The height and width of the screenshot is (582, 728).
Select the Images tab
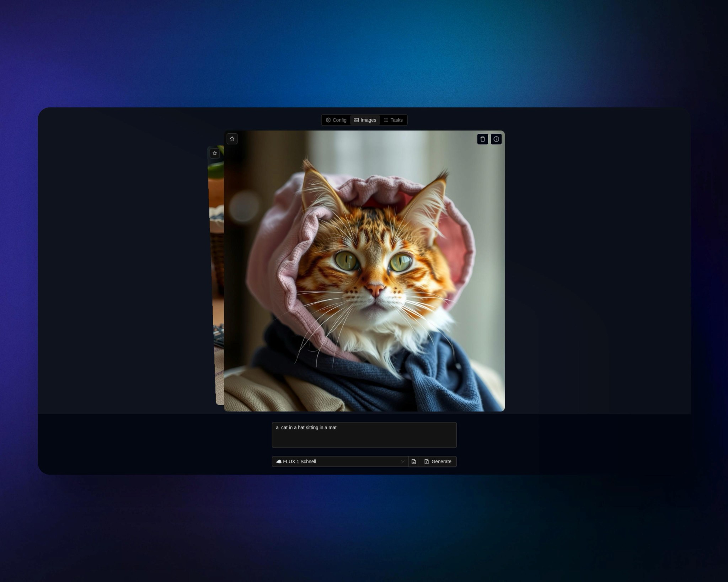(365, 120)
